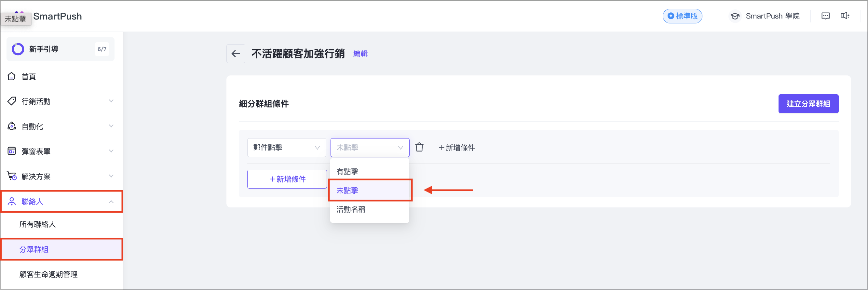
Task: Select 有點擊 from the dropdown list
Action: pyautogui.click(x=347, y=172)
